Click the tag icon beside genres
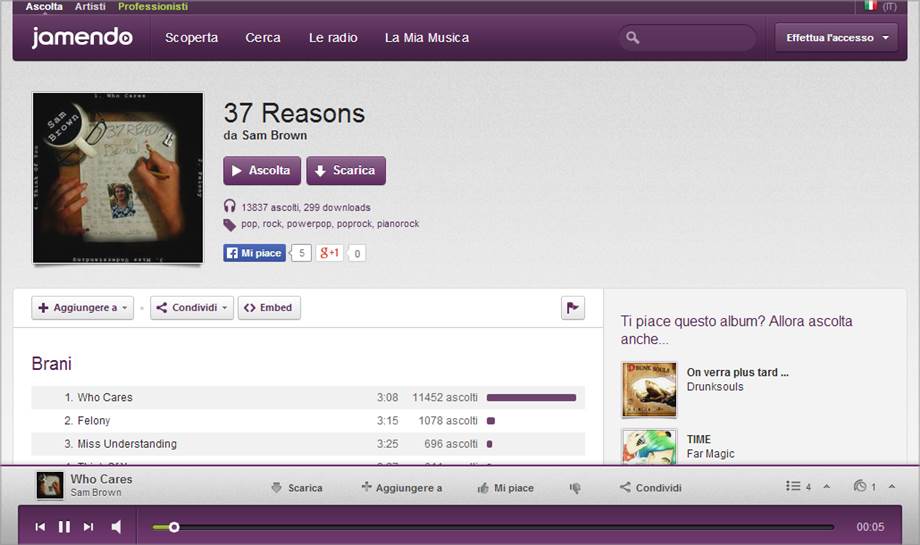 pyautogui.click(x=229, y=225)
